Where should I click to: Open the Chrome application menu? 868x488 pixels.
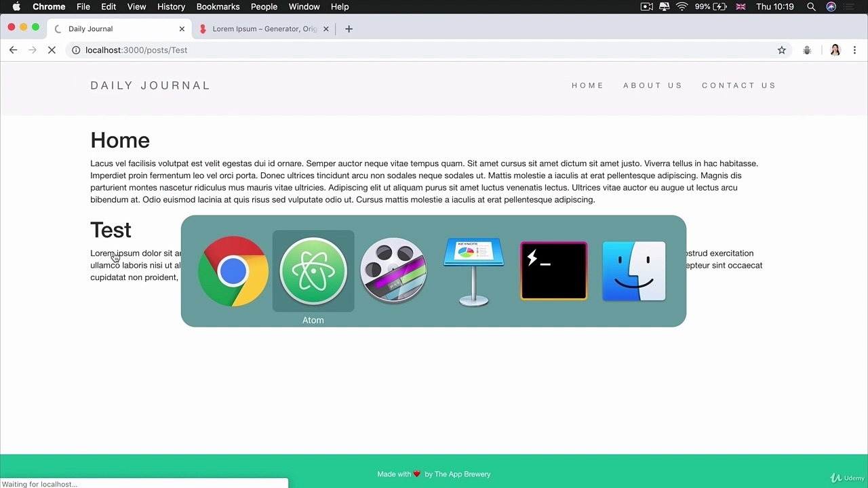tap(49, 7)
